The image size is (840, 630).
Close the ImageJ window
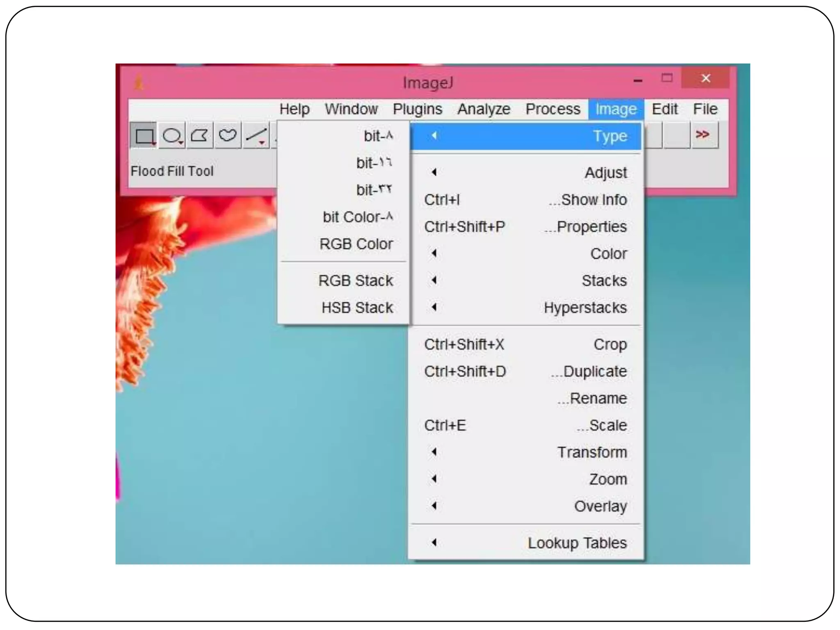[705, 78]
